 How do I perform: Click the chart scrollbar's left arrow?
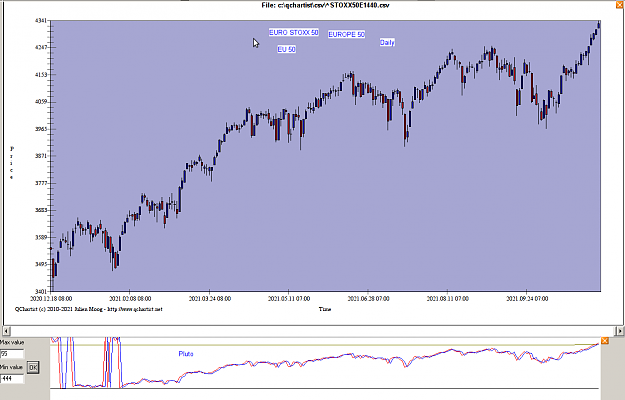7,330
